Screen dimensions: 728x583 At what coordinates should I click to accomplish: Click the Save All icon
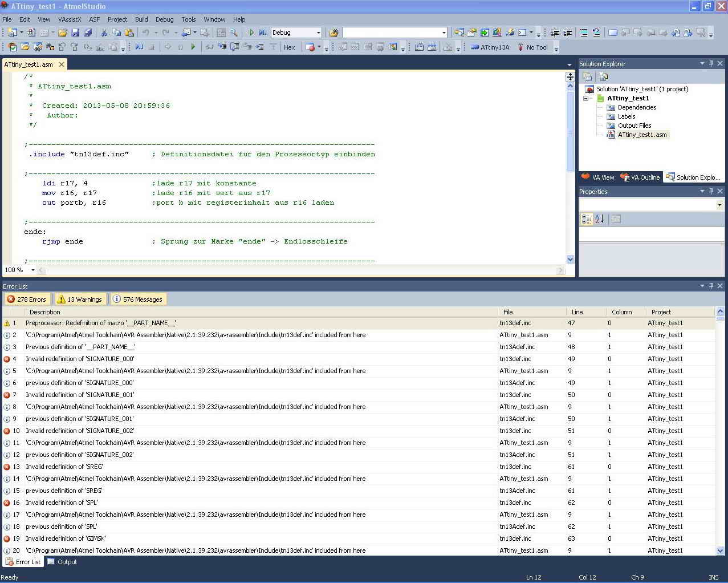pyautogui.click(x=88, y=33)
